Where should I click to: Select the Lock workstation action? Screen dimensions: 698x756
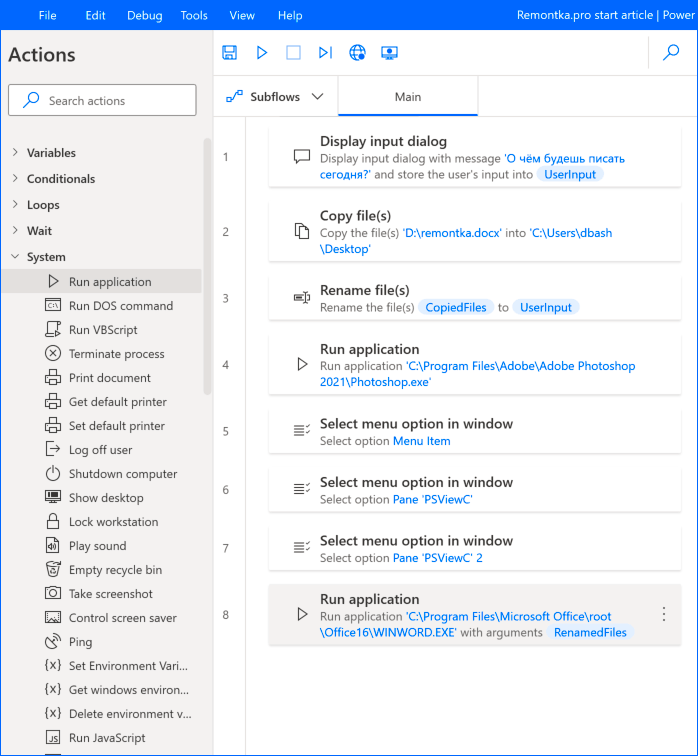click(x=102, y=522)
